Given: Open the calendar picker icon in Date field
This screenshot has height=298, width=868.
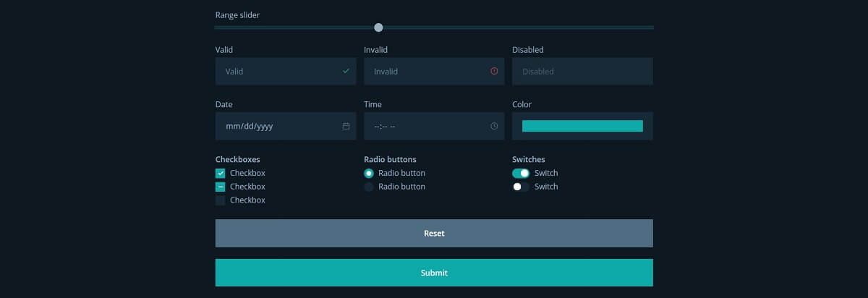Looking at the screenshot, I should pyautogui.click(x=346, y=126).
